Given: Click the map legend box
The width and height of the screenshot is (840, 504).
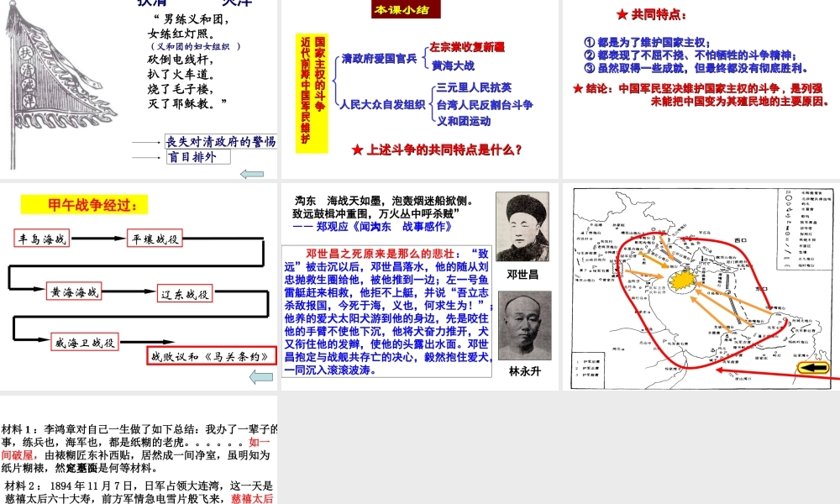Looking at the screenshot, I should (x=806, y=228).
